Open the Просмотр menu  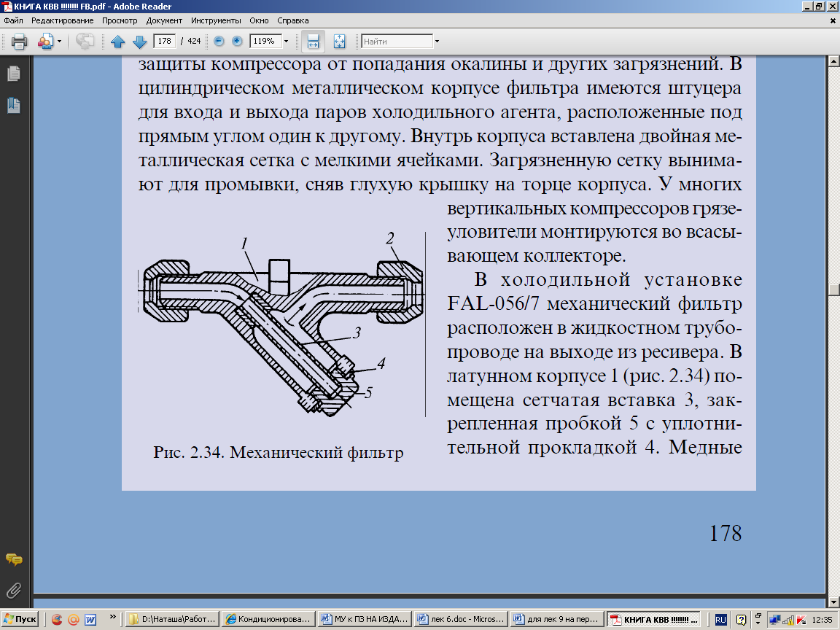[120, 20]
